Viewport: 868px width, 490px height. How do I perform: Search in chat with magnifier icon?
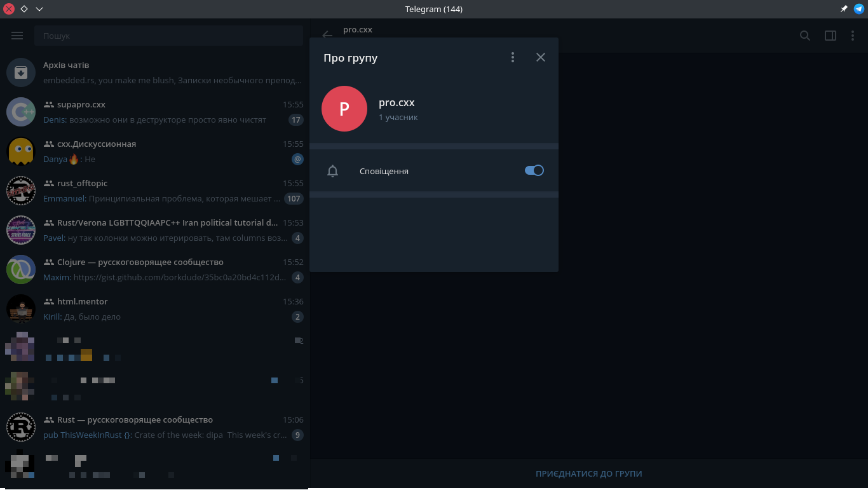tap(805, 36)
